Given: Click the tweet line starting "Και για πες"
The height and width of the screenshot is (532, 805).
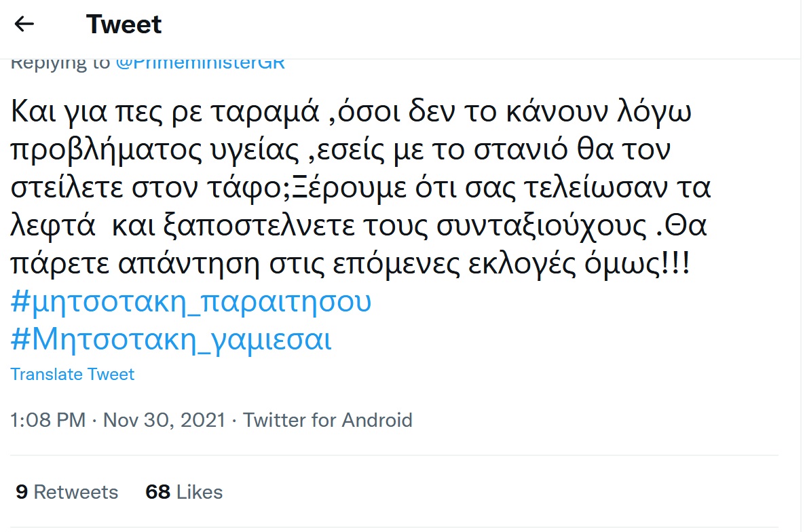Looking at the screenshot, I should (351, 112).
